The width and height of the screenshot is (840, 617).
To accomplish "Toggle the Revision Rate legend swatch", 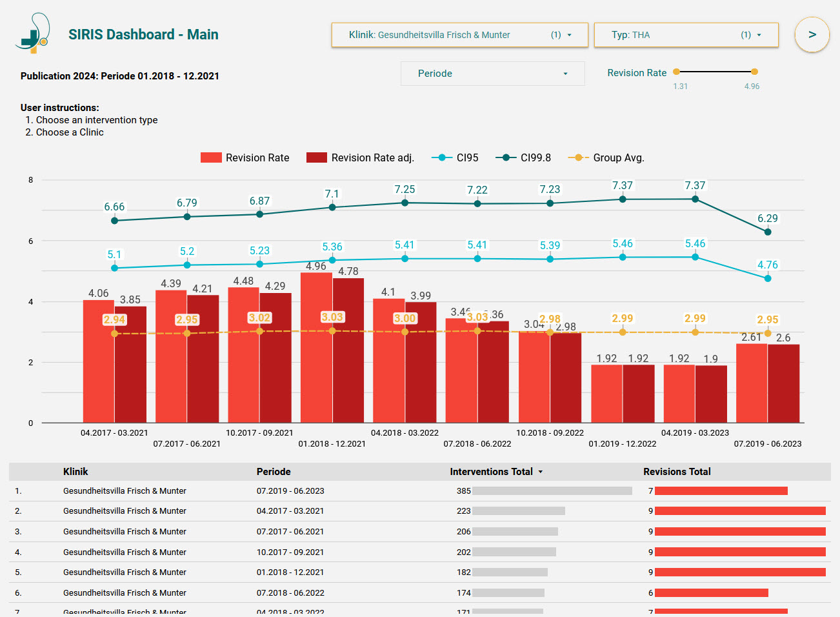I will pyautogui.click(x=211, y=157).
